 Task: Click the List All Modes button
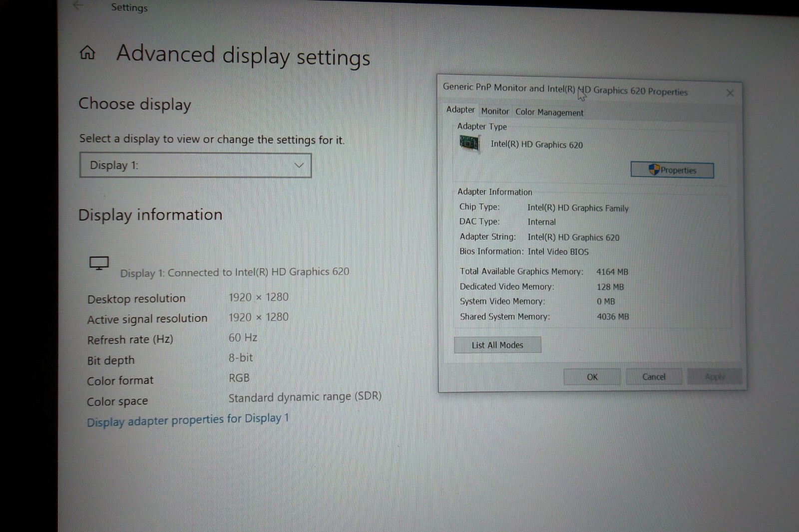tap(497, 345)
